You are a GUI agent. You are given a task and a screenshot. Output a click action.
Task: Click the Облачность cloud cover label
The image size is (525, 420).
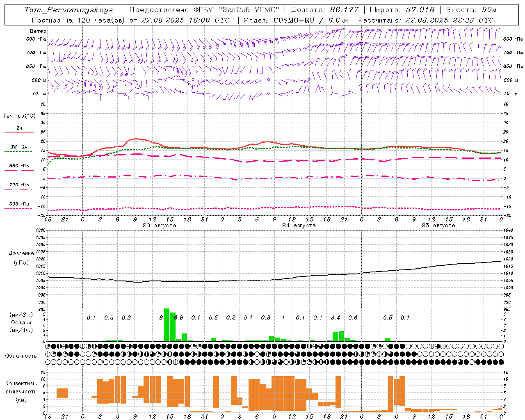point(21,356)
